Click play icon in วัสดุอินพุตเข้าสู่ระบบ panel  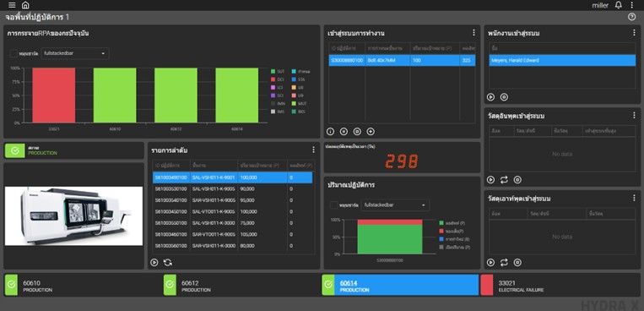pyautogui.click(x=490, y=180)
